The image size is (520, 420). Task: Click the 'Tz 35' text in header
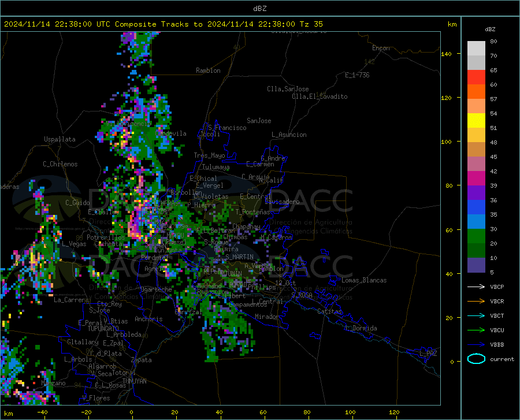click(x=311, y=24)
